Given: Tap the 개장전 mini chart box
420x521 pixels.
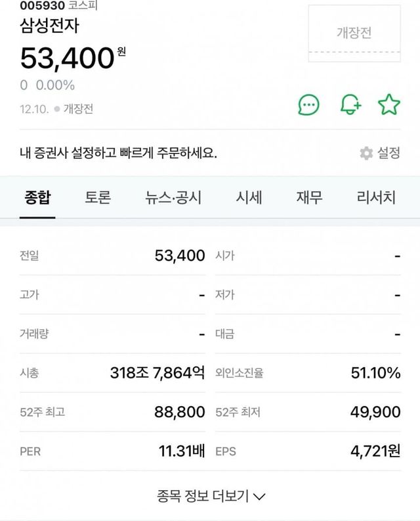Looking at the screenshot, I should (354, 34).
